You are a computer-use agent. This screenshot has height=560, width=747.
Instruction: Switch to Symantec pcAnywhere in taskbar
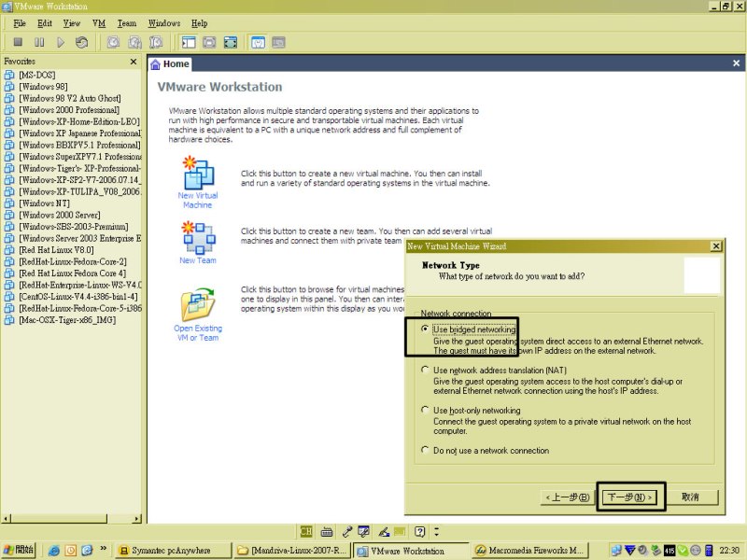[173, 551]
